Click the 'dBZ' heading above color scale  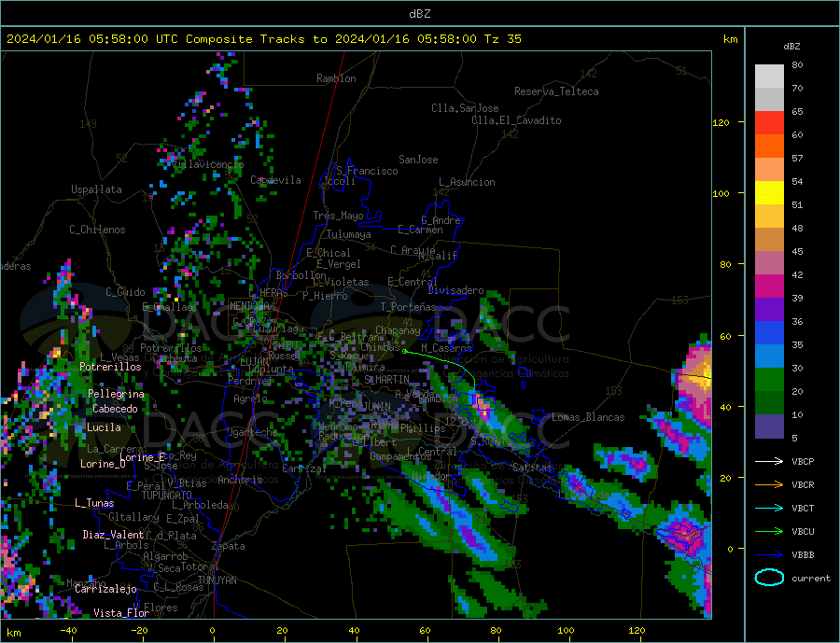pyautogui.click(x=791, y=47)
